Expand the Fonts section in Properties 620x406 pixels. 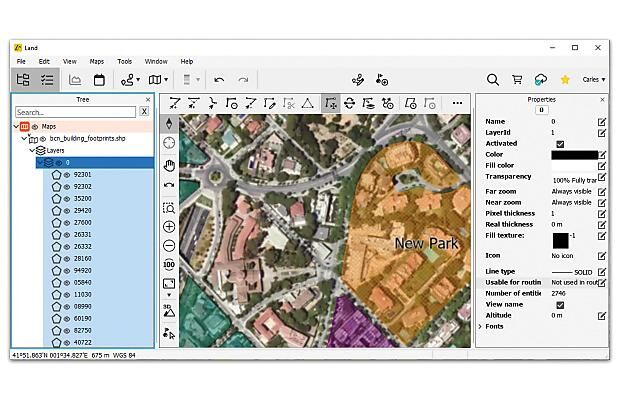click(480, 327)
